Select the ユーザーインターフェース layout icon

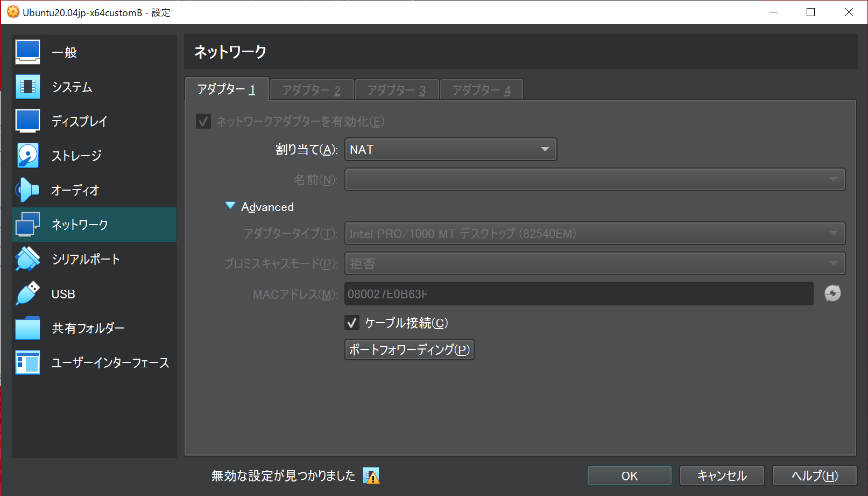tap(27, 362)
